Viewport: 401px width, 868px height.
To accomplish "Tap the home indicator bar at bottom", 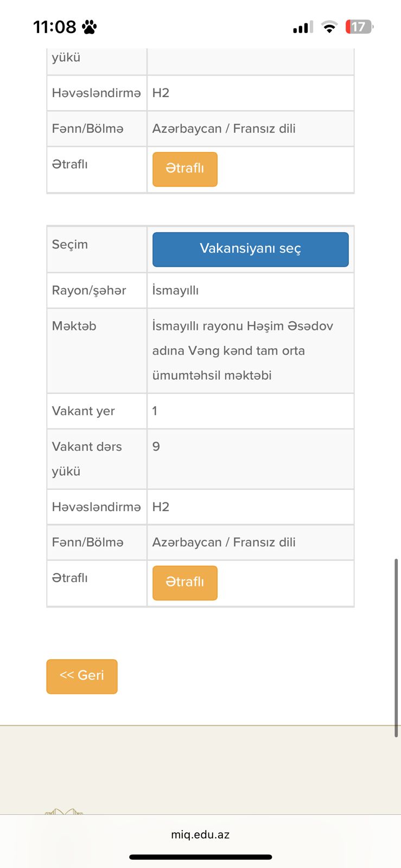I will coord(200,857).
